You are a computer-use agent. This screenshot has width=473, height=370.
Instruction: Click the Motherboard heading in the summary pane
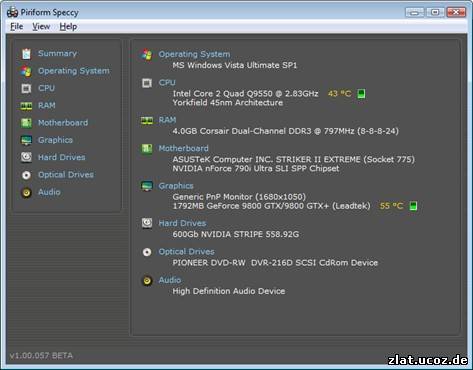click(x=183, y=148)
